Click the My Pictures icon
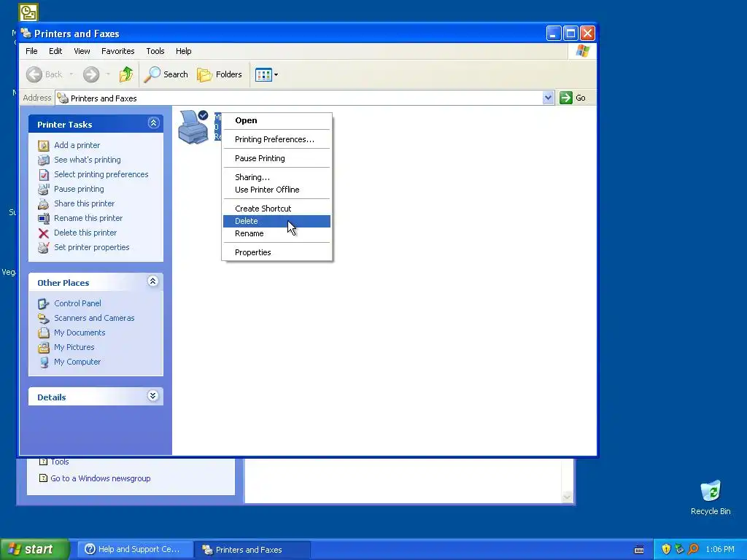Image resolution: width=747 pixels, height=560 pixels. (43, 348)
